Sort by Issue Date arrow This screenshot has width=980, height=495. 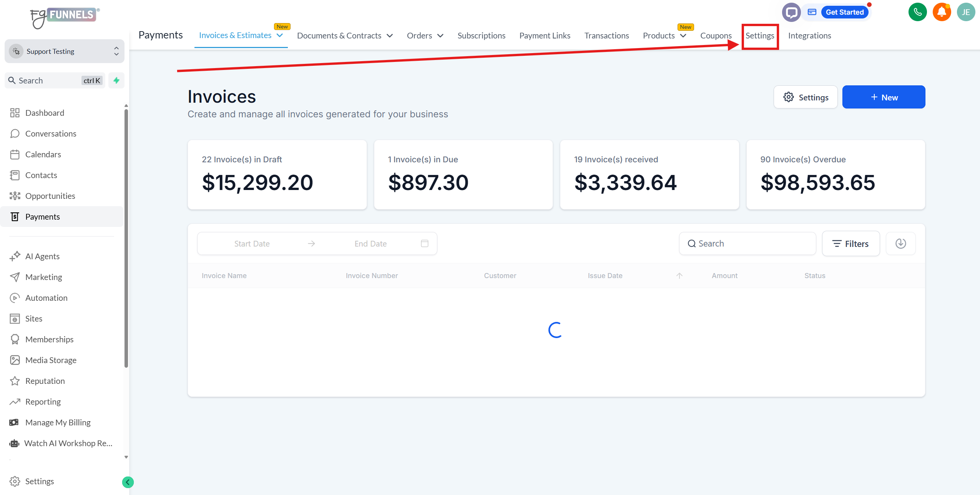tap(679, 275)
